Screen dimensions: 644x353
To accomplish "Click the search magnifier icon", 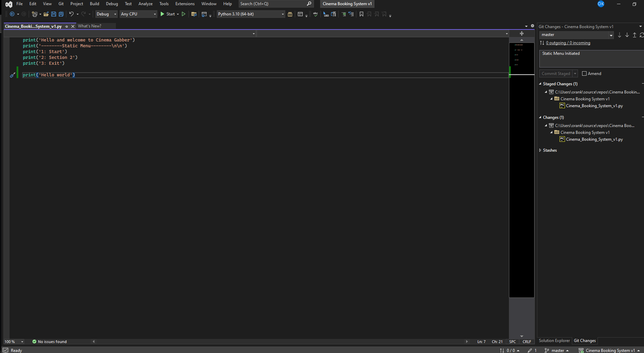I will click(309, 4).
